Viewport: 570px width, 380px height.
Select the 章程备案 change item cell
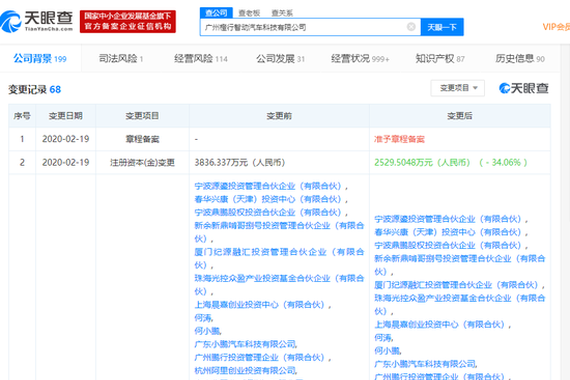tap(142, 139)
